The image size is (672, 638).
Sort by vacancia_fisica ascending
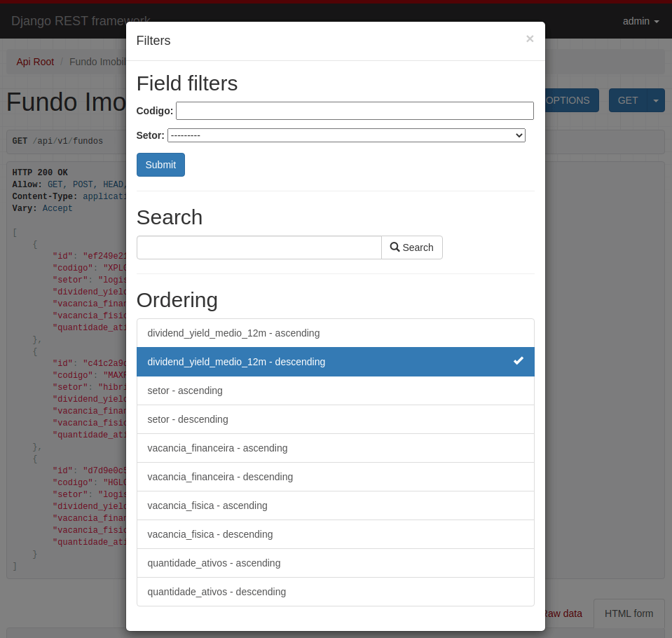[335, 505]
